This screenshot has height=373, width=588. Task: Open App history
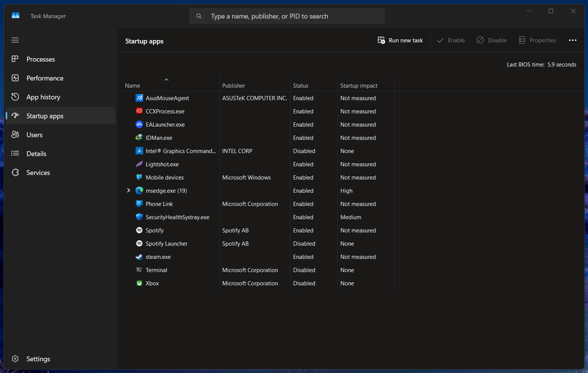44,97
